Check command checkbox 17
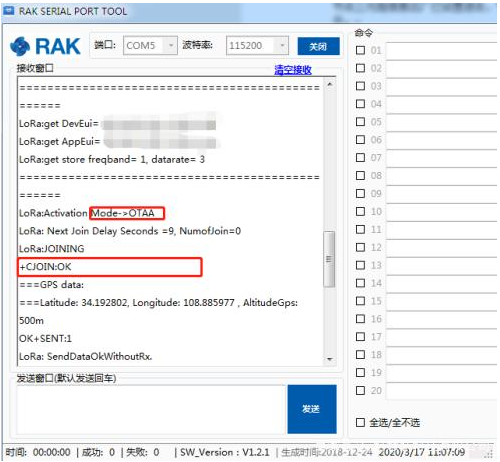The image size is (500, 462). 360,337
